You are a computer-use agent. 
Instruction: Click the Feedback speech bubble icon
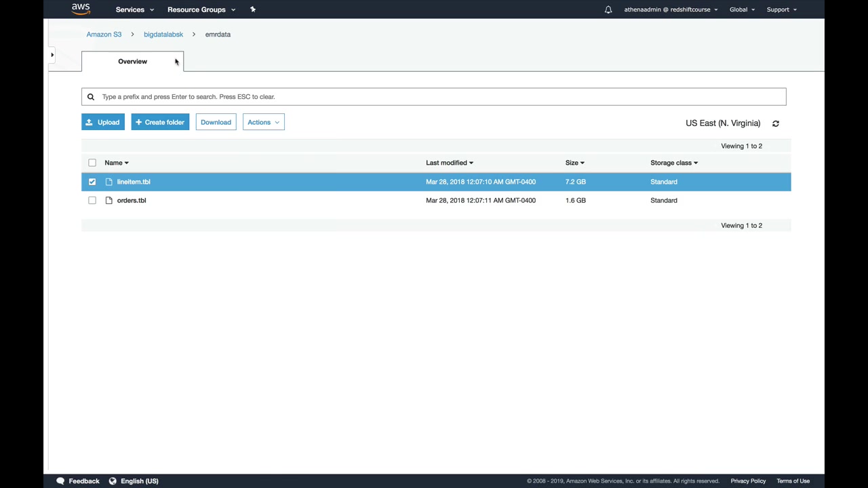pyautogui.click(x=60, y=481)
